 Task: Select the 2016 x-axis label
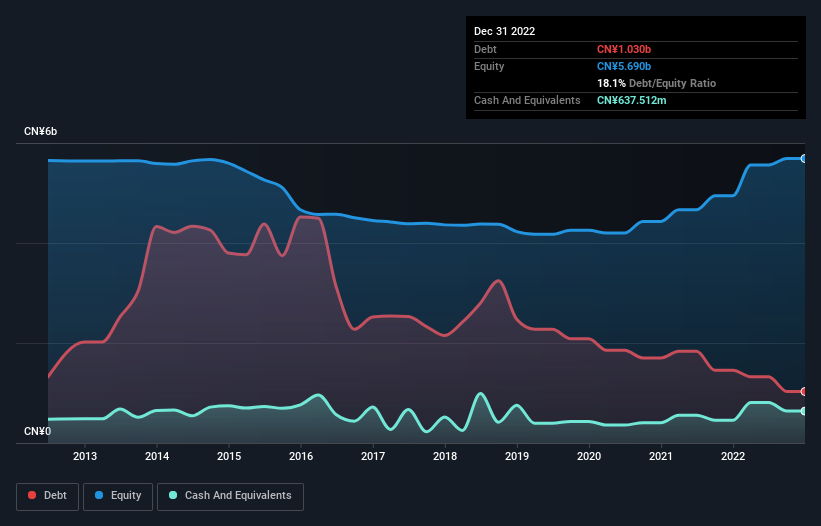[301, 456]
